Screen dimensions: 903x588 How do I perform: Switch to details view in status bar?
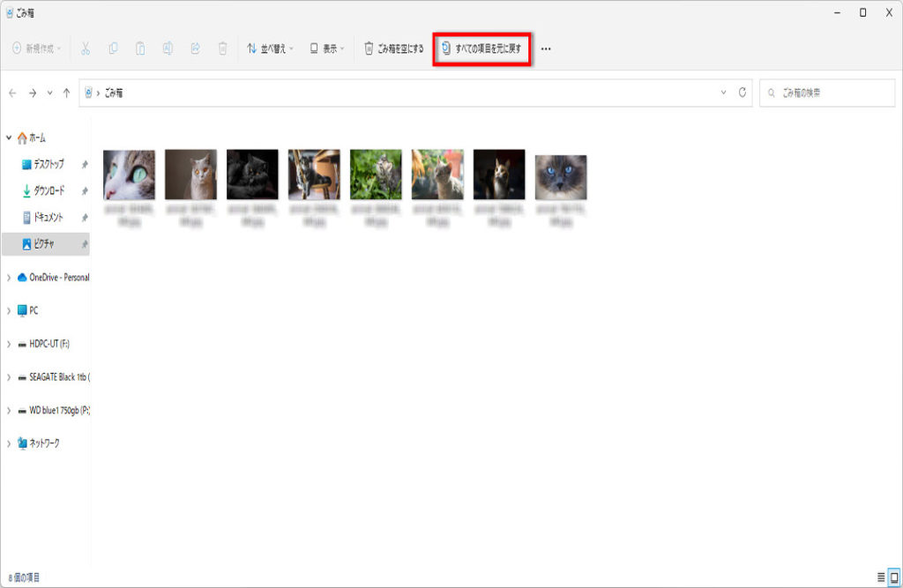[x=880, y=577]
